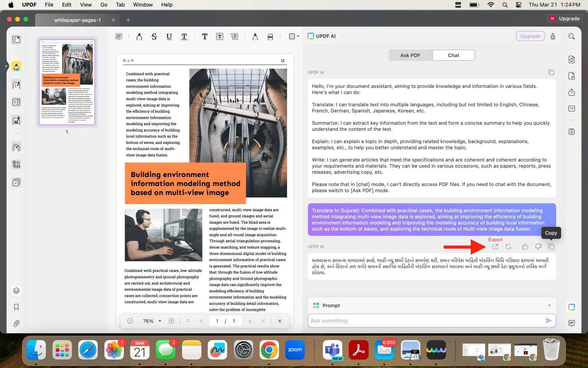Select the page 1 thumbnail
588x368 pixels.
click(67, 82)
